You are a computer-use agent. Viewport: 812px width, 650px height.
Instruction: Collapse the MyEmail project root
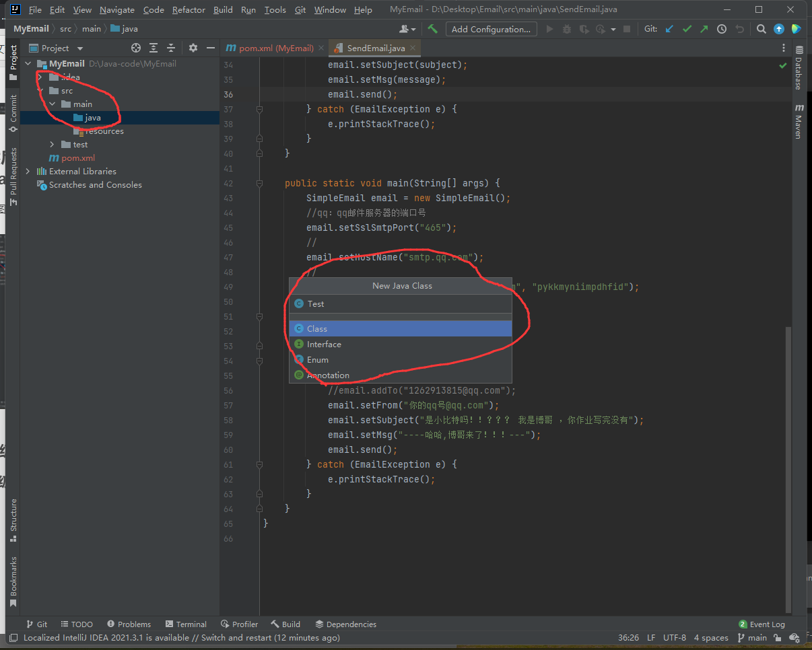28,63
